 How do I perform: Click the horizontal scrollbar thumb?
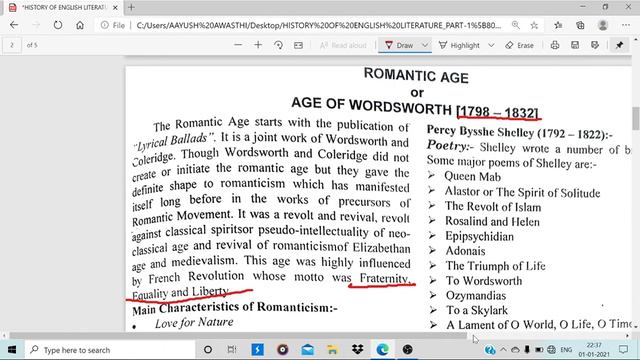(x=238, y=336)
